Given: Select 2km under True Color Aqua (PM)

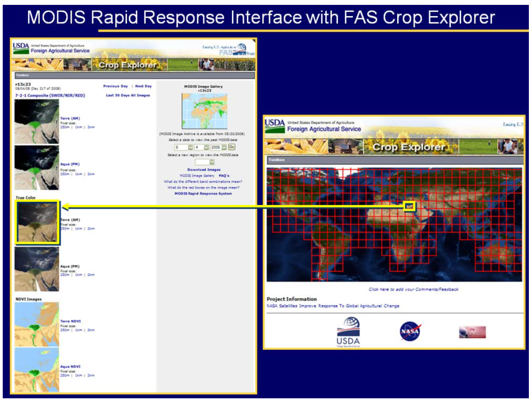Looking at the screenshot, I should click(x=91, y=275).
